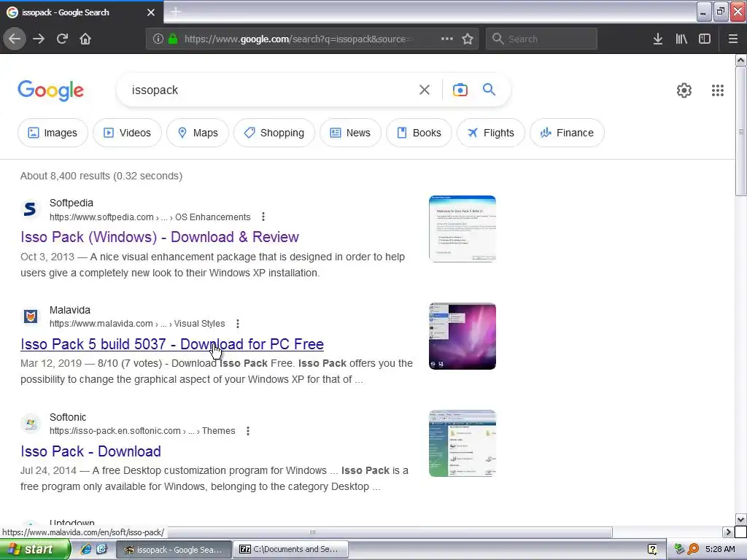Submit search with the magnifier icon
The width and height of the screenshot is (747, 560).
tap(489, 90)
